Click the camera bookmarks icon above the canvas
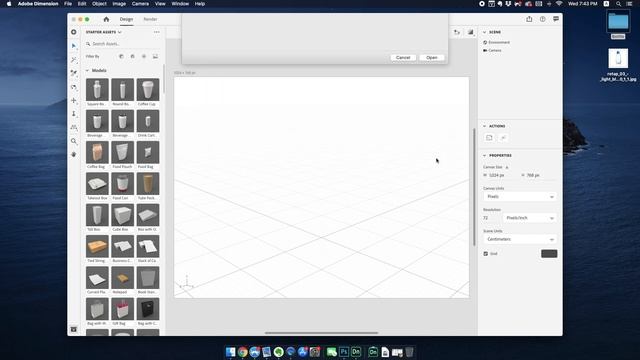640x360 pixels. click(x=457, y=32)
